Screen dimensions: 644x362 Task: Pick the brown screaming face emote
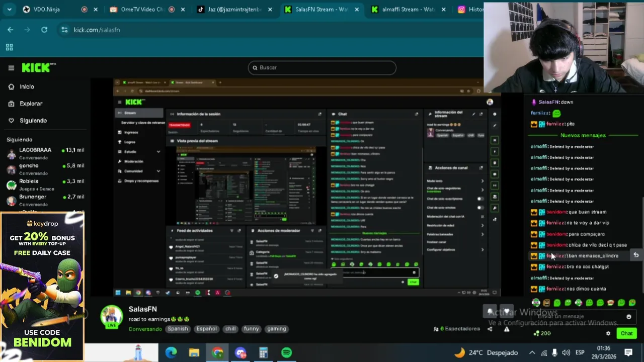(546, 303)
